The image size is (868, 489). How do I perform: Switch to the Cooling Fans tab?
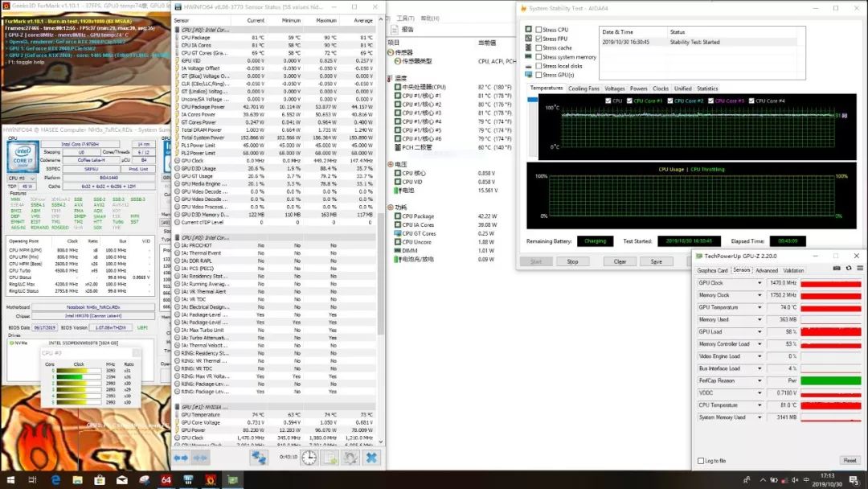pyautogui.click(x=583, y=88)
